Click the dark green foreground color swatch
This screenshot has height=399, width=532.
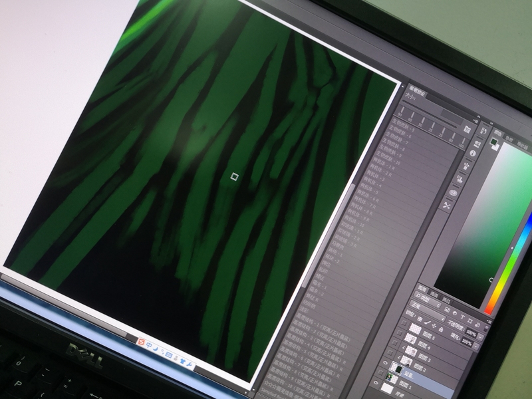(493, 142)
